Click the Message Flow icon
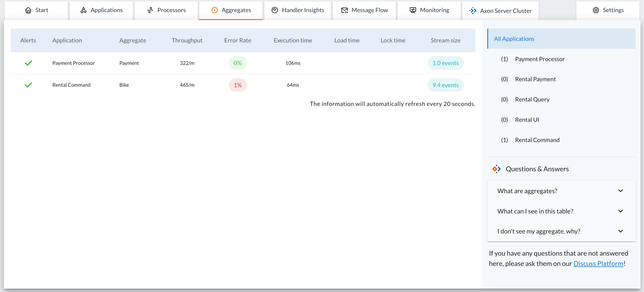This screenshot has width=644, height=292. [x=345, y=10]
